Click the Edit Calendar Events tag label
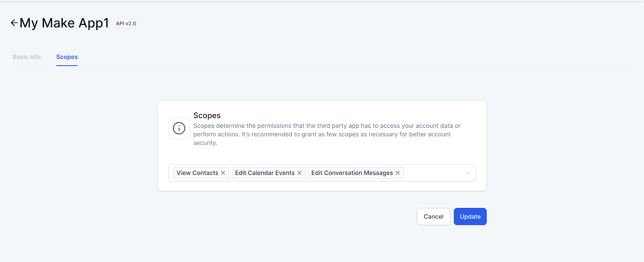644x262 pixels. pos(265,173)
